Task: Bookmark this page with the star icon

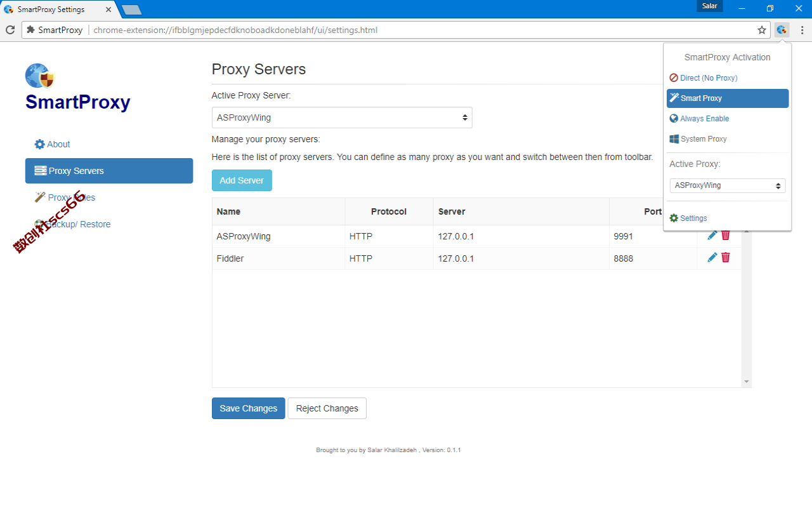Action: (x=762, y=30)
